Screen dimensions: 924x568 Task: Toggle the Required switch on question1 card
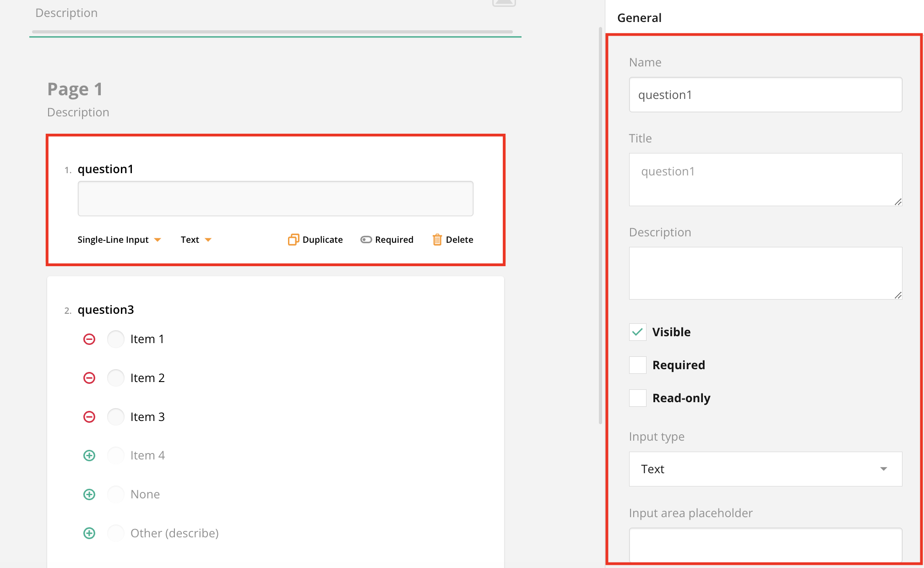(x=366, y=240)
